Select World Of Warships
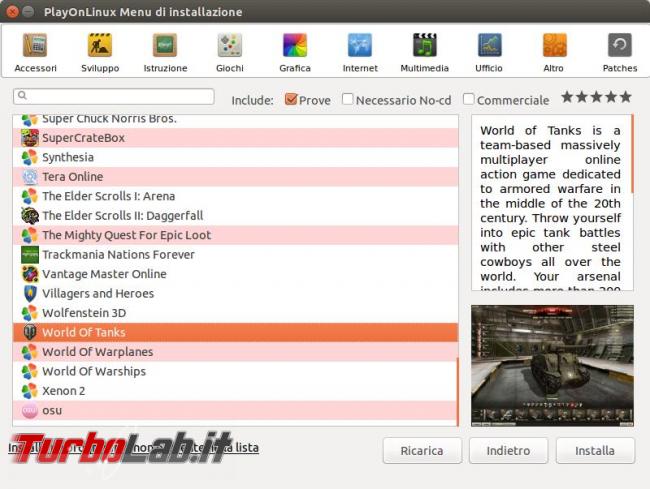650x489 pixels. click(x=235, y=371)
